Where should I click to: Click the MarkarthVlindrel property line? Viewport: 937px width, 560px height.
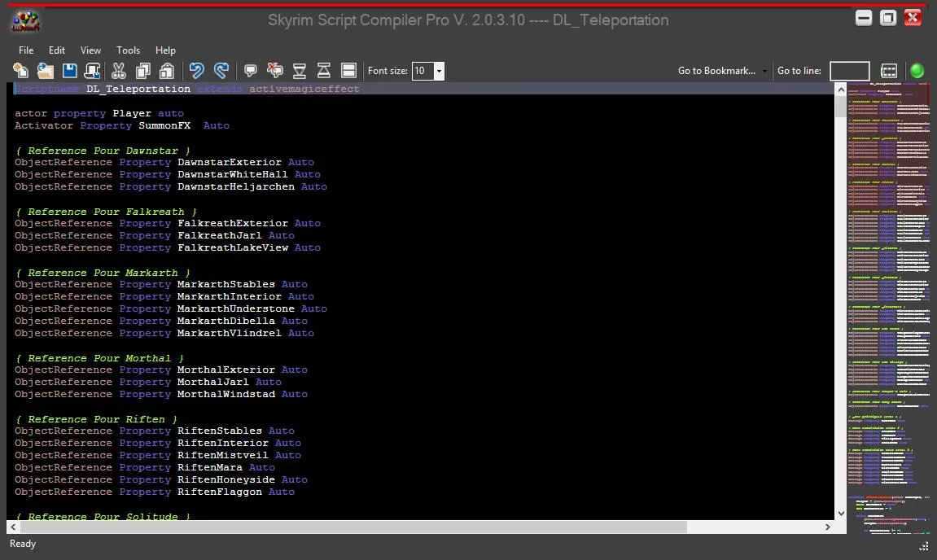[x=164, y=333]
